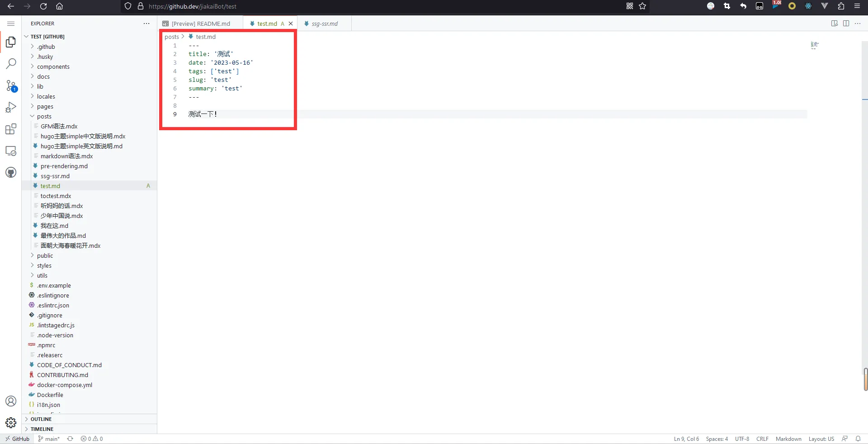Open docker-compose.yml file

tap(90, 385)
